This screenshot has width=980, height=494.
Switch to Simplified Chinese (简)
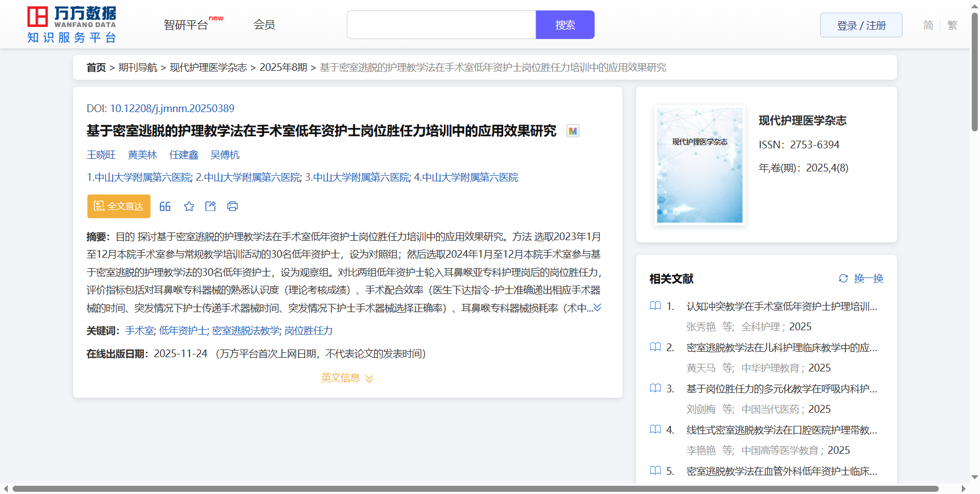click(928, 25)
